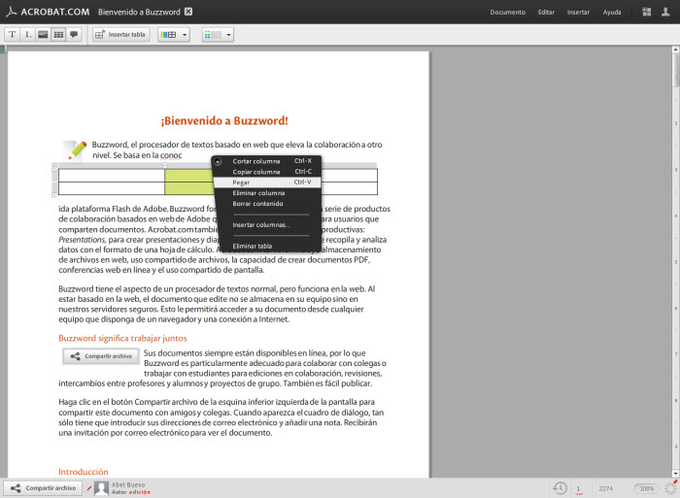Click the red pencil editing indicator
Image resolution: width=680 pixels, height=498 pixels.
click(x=88, y=488)
